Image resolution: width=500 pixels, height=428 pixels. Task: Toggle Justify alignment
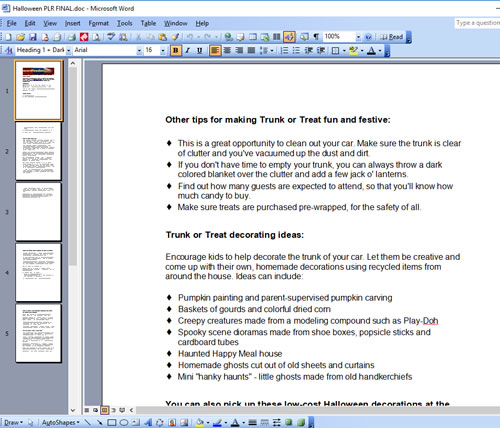[x=251, y=51]
